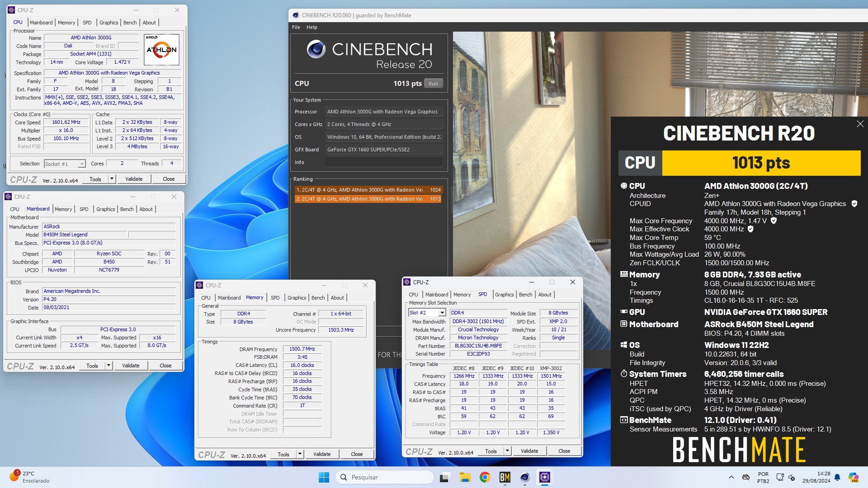
Task: Open Task View on the taskbar
Action: [445, 477]
